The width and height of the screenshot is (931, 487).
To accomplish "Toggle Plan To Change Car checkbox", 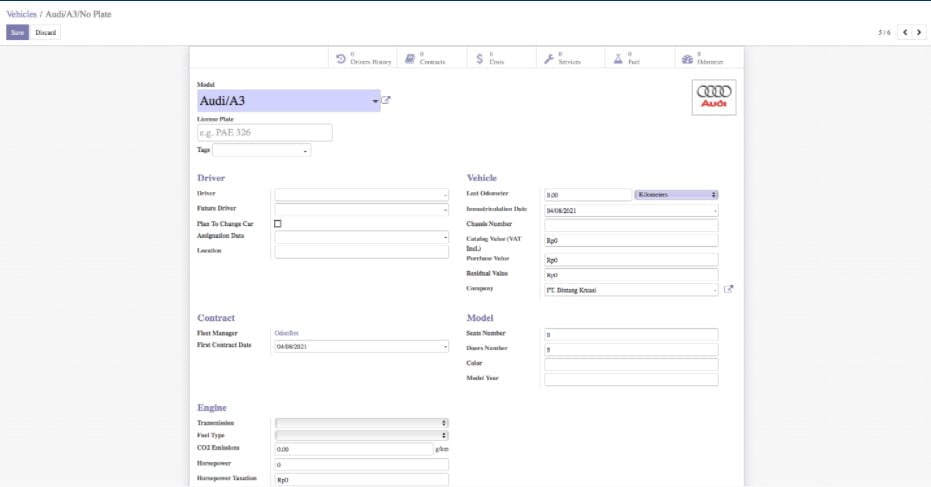I will (x=277, y=224).
